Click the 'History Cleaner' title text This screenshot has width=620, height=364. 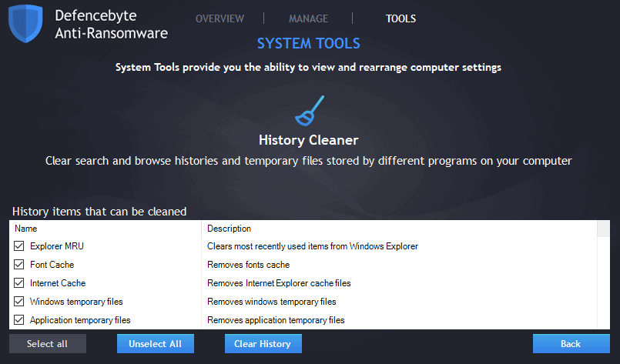(x=309, y=140)
